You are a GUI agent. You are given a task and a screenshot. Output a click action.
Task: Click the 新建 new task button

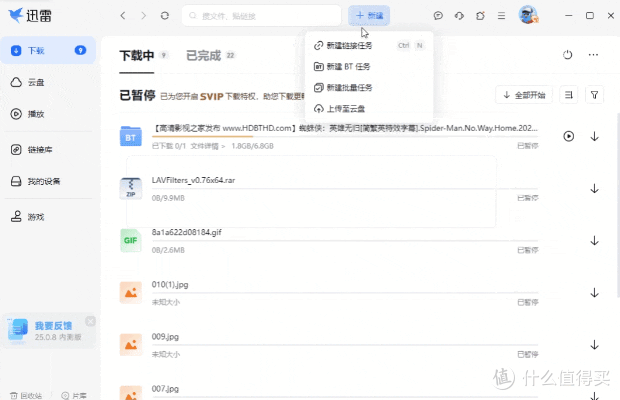pos(369,15)
